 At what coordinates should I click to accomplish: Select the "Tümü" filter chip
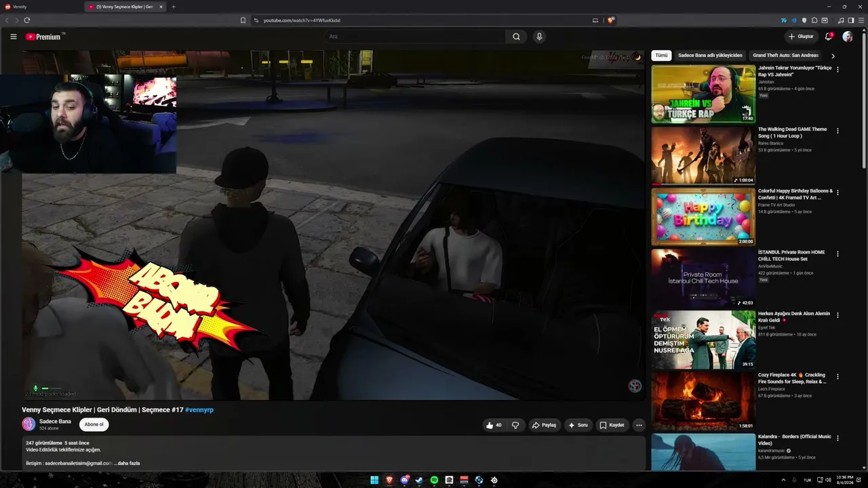[x=661, y=56]
